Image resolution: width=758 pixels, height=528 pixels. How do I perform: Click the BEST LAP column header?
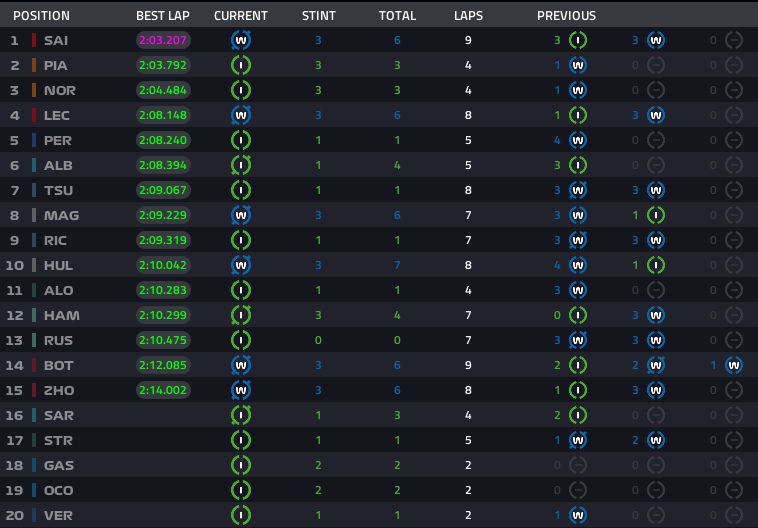tap(163, 16)
